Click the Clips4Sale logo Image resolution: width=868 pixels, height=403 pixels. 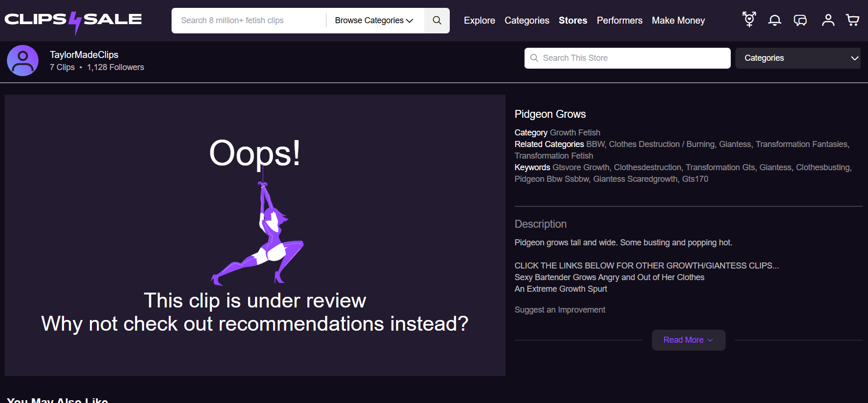[73, 20]
